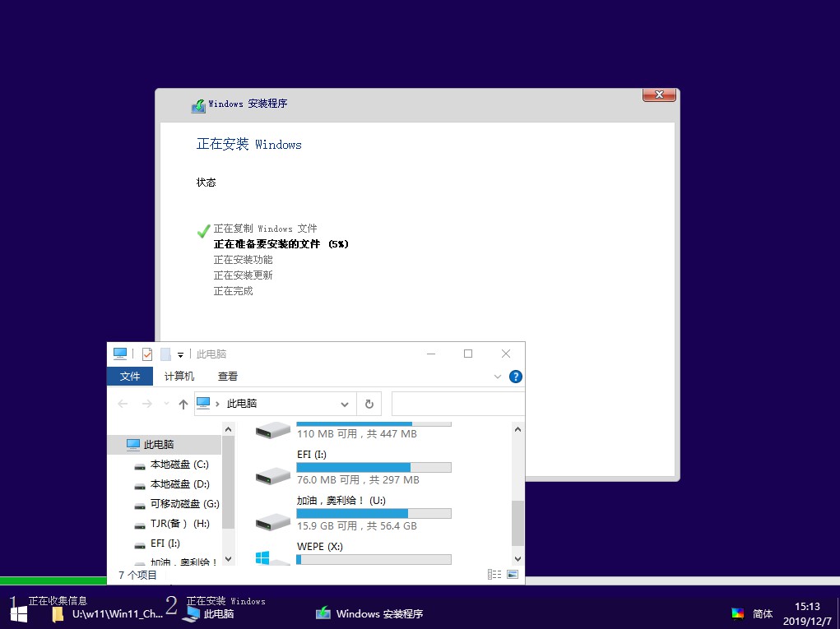840x629 pixels.
Task: Expand the ribbon with the chevron arrow
Action: click(498, 377)
